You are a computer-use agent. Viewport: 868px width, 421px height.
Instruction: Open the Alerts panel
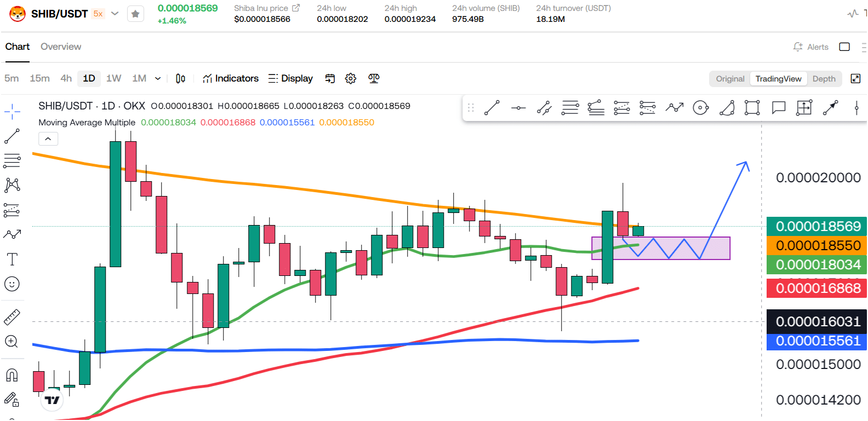(x=811, y=47)
